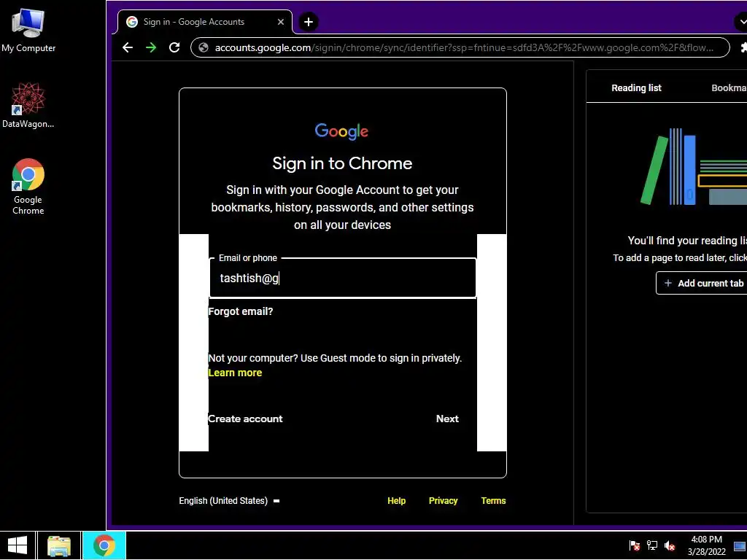
Task: Open the extensions puzzle icon
Action: [743, 47]
